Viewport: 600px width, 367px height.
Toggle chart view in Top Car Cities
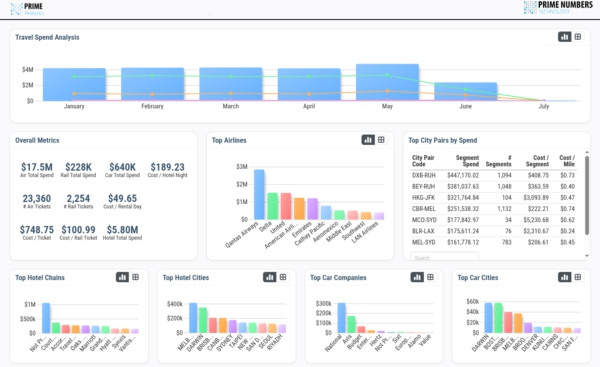tap(564, 277)
